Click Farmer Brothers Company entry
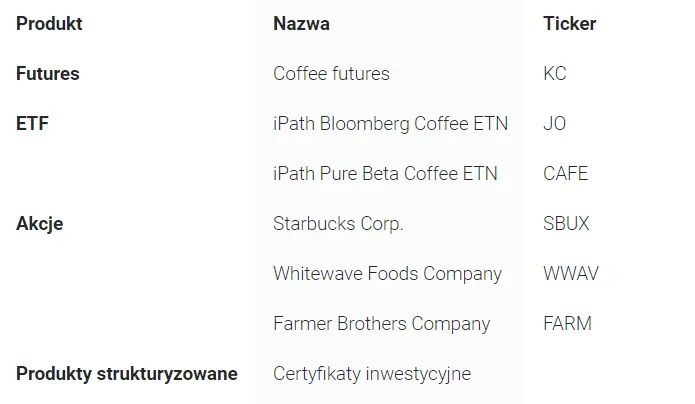Image resolution: width=695 pixels, height=404 pixels. point(381,324)
